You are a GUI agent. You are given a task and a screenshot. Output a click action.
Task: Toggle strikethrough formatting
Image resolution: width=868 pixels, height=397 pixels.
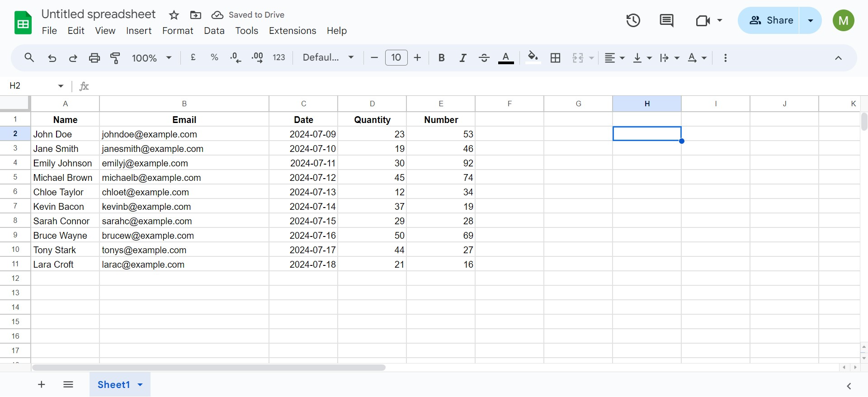click(484, 58)
